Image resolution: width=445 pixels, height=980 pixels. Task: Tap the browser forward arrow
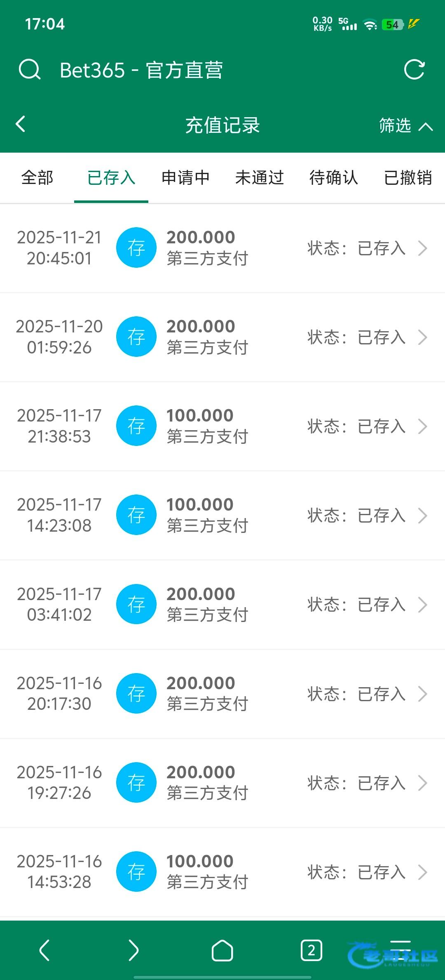[133, 950]
